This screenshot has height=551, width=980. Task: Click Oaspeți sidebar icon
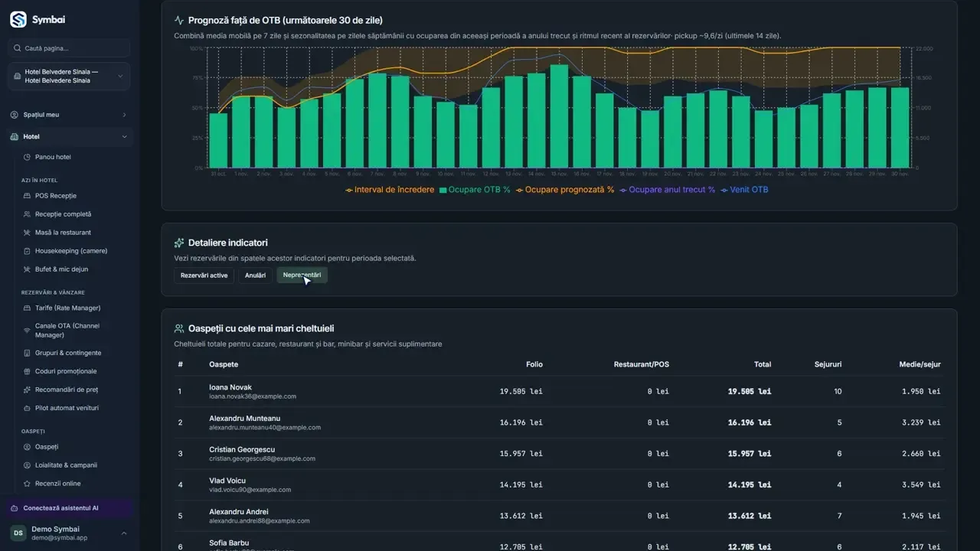point(27,447)
